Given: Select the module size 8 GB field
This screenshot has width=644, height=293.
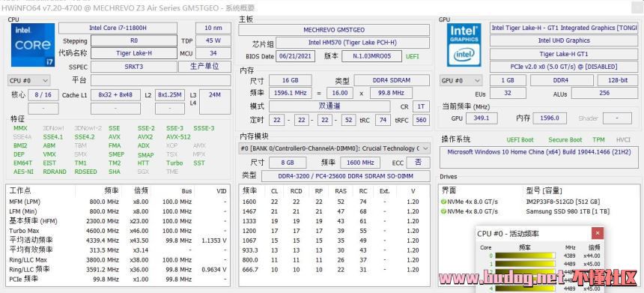Looking at the screenshot, I should coord(288,163).
